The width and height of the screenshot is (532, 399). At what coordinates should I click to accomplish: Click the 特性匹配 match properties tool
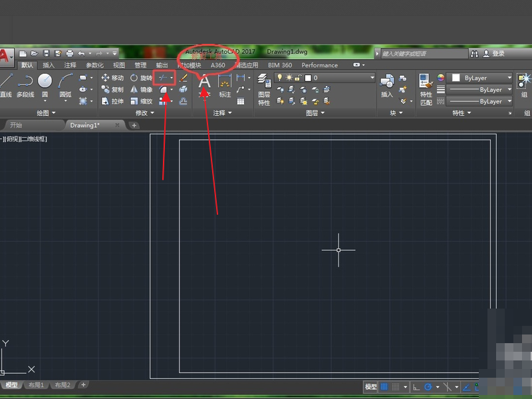426,89
